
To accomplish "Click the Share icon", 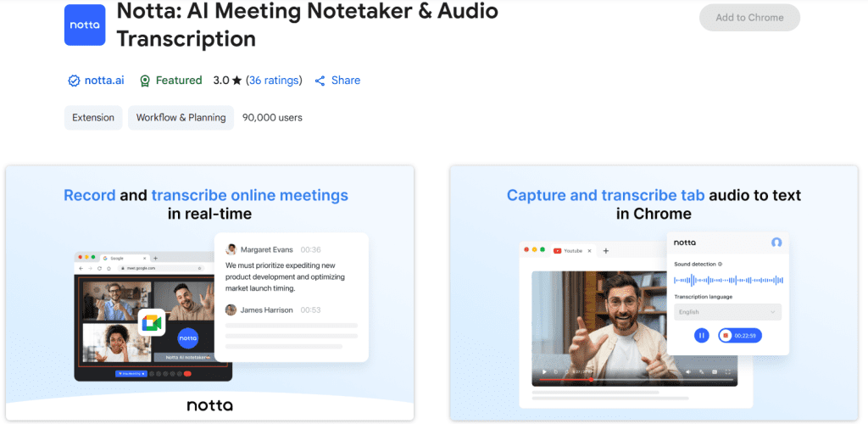I will click(x=320, y=81).
